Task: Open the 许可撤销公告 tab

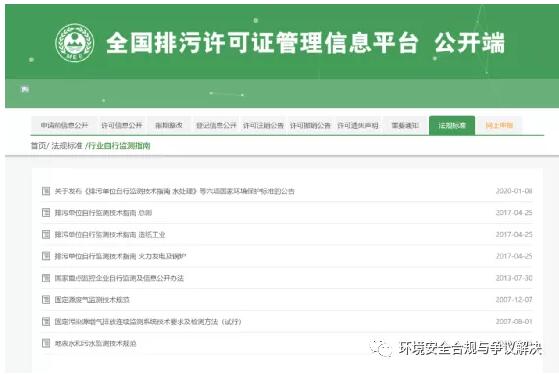Action: click(x=310, y=125)
